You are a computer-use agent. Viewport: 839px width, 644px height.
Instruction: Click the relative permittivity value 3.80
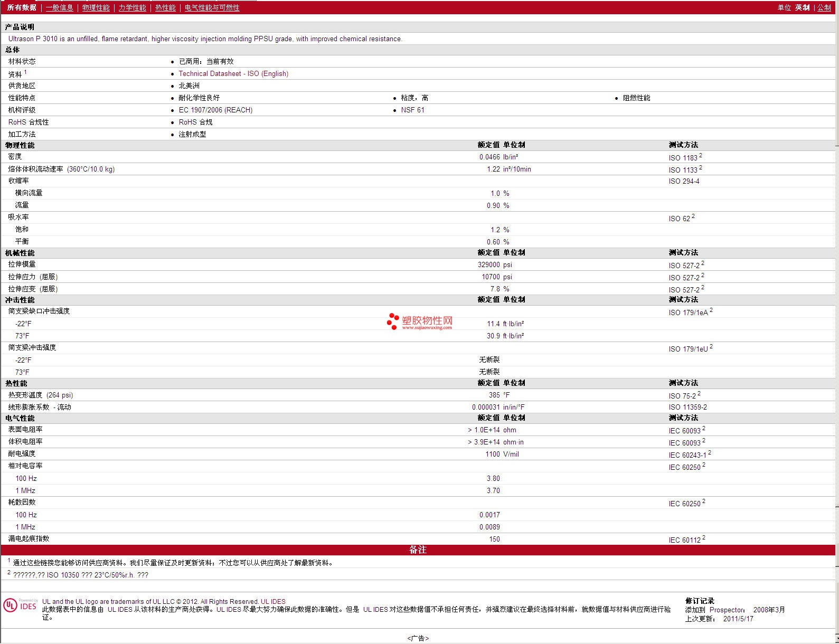[493, 478]
